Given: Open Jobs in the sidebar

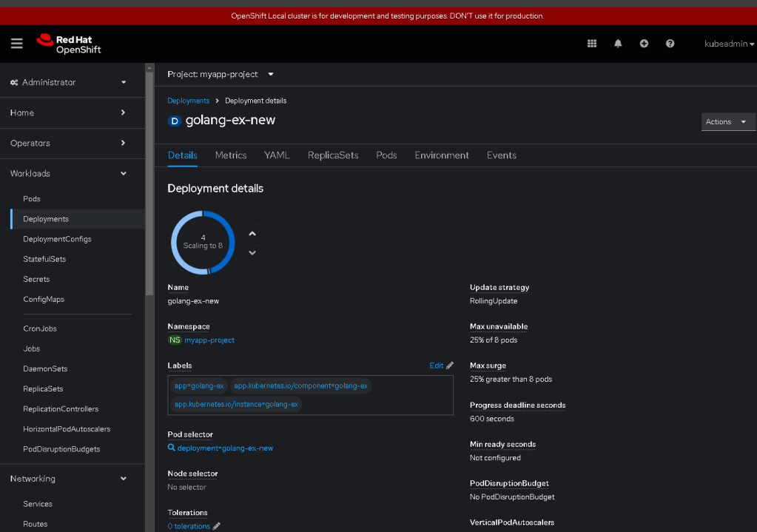Looking at the screenshot, I should [x=31, y=349].
